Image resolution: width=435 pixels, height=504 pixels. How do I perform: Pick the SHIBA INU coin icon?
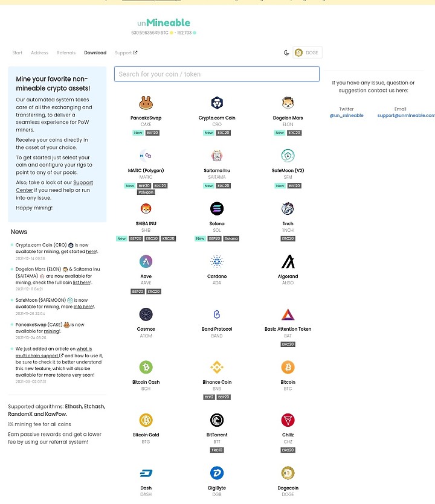pos(146,209)
